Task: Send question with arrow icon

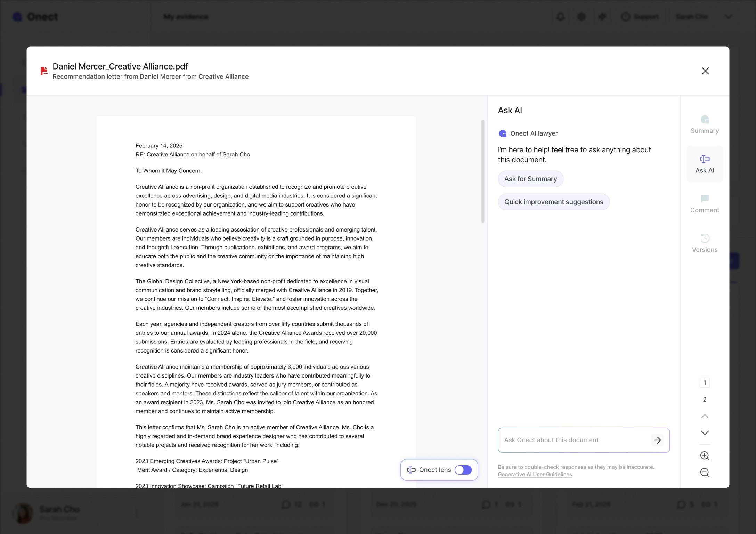Action: tap(657, 440)
